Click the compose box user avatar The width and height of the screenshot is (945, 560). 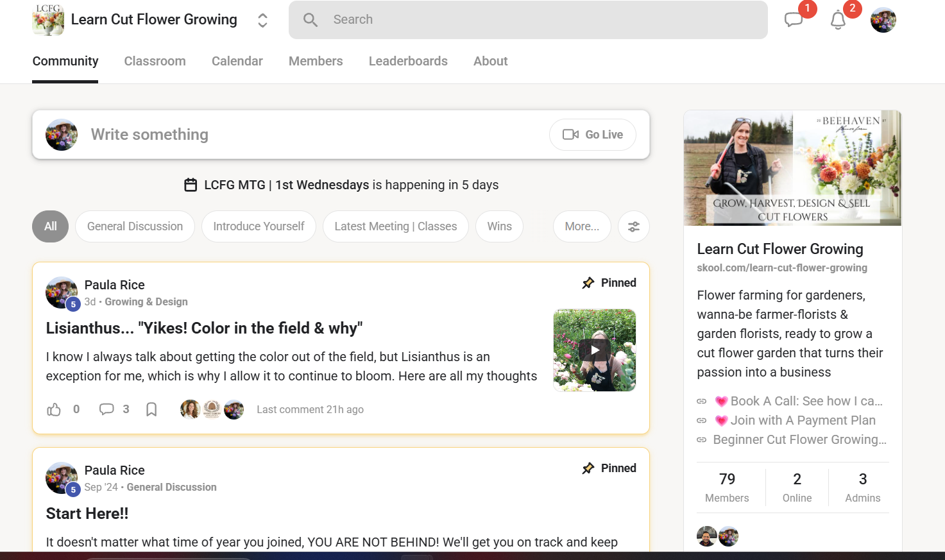click(62, 135)
